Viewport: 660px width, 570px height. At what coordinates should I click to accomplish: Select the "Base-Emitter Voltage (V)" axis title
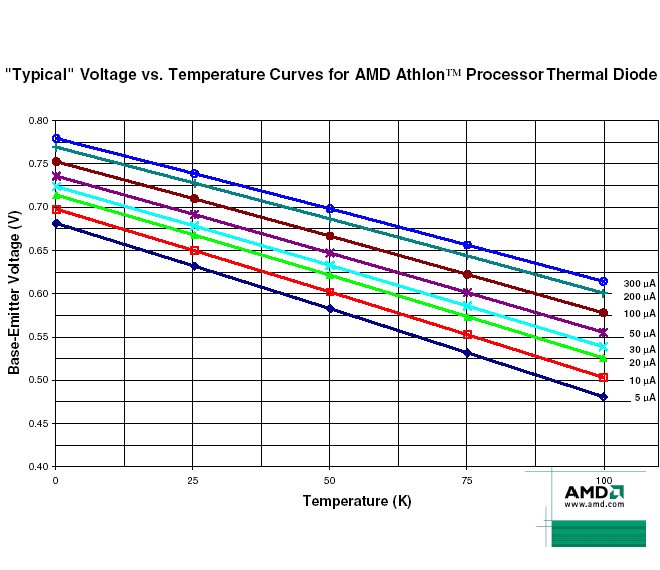pos(13,293)
